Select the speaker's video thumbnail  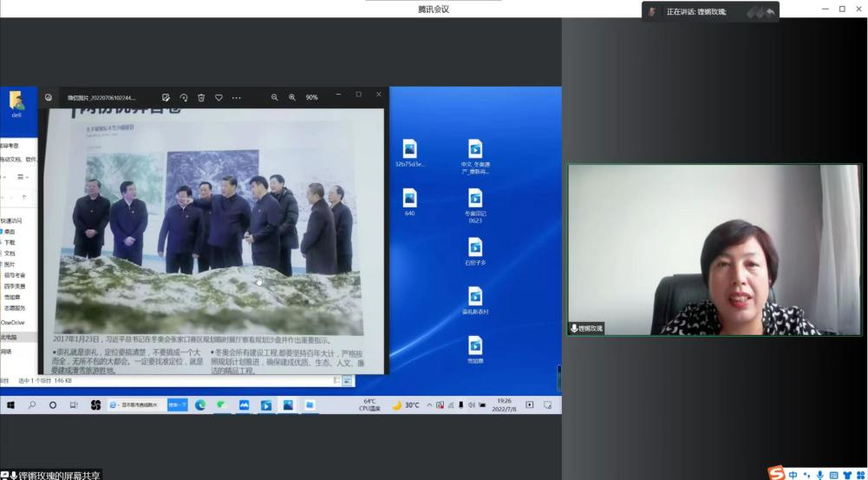point(715,250)
